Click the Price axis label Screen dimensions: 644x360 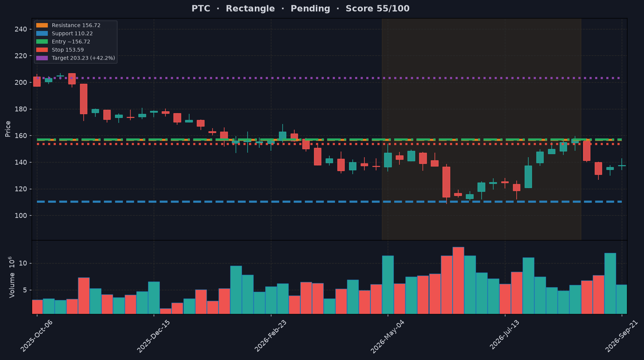8,129
